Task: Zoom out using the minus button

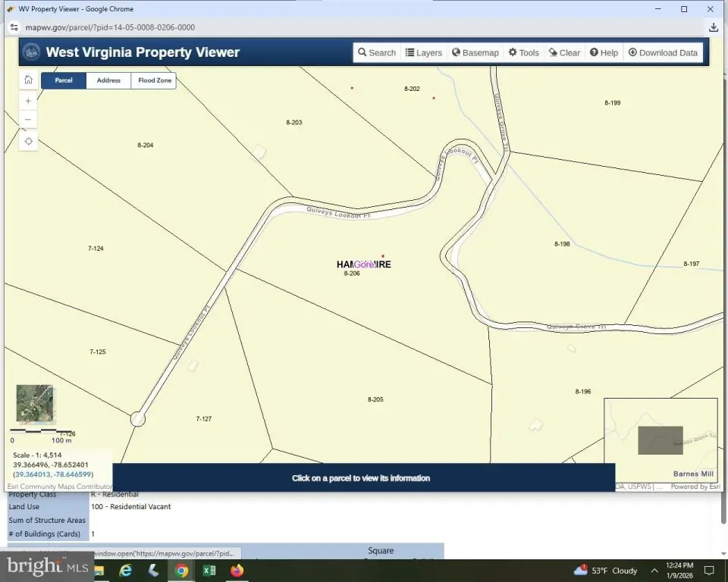Action: [x=28, y=120]
